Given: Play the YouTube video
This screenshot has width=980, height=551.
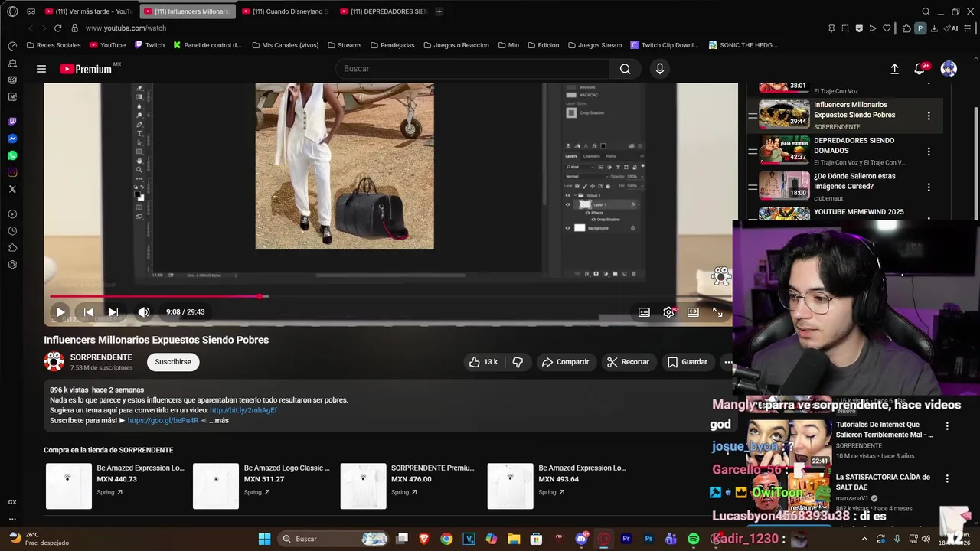Looking at the screenshot, I should [x=60, y=311].
